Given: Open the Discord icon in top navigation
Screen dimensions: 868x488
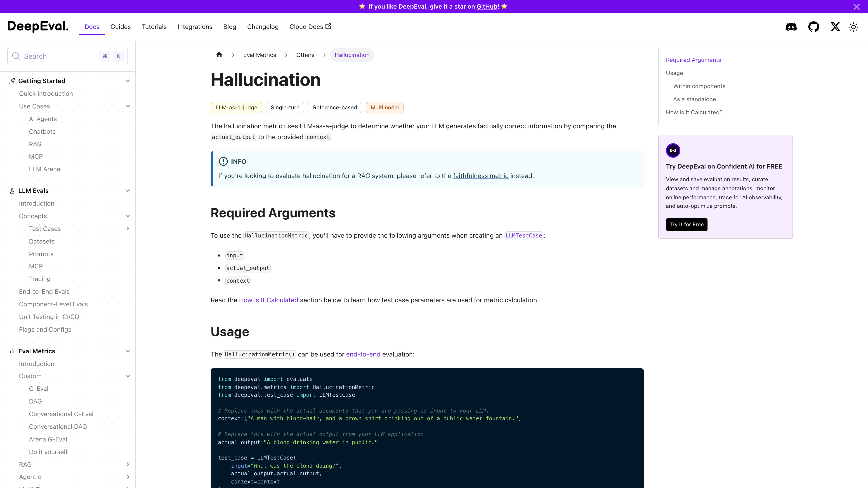Looking at the screenshot, I should (791, 27).
